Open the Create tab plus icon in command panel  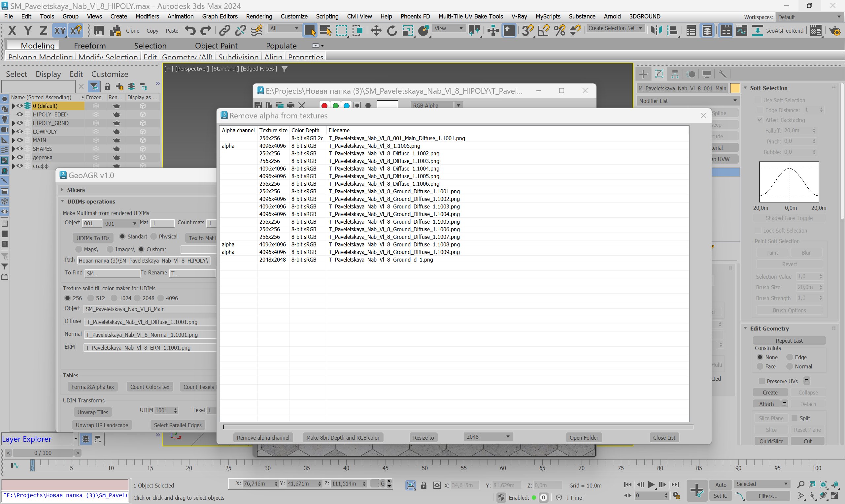(643, 74)
